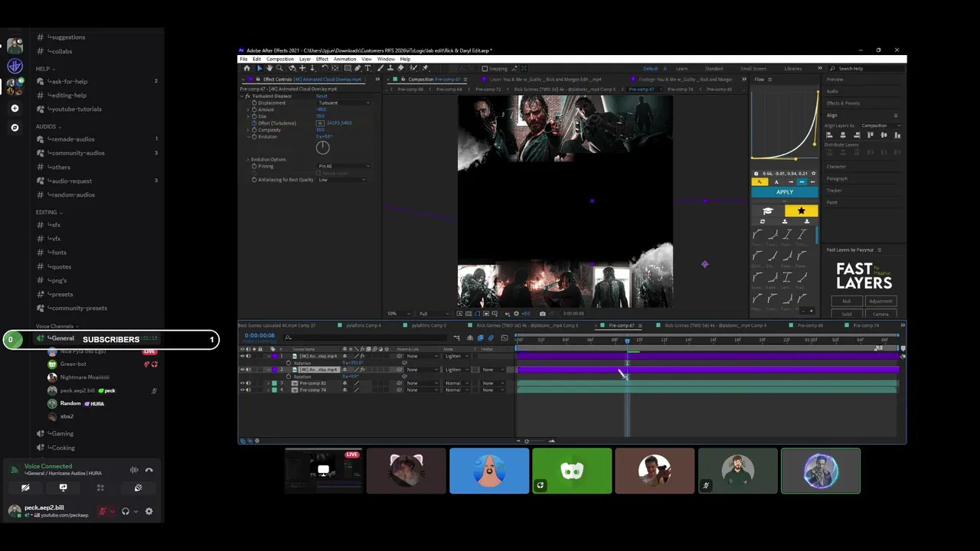The width and height of the screenshot is (980, 551).
Task: Open Discord user settings gear
Action: (x=149, y=511)
